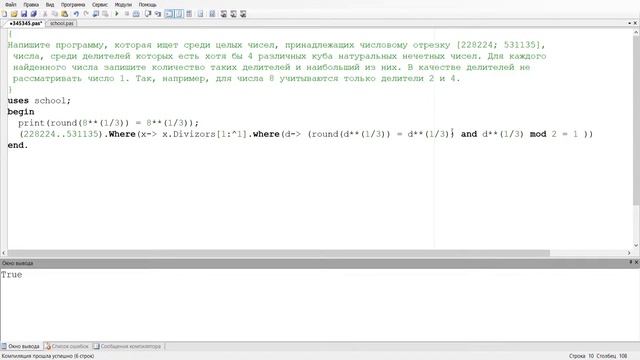The width and height of the screenshot is (640, 360).
Task: Click the compile icon next to Stop
Action: click(136, 14)
